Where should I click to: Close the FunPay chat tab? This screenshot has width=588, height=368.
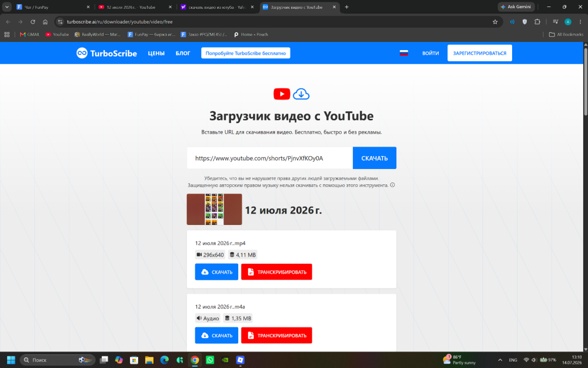[88, 7]
